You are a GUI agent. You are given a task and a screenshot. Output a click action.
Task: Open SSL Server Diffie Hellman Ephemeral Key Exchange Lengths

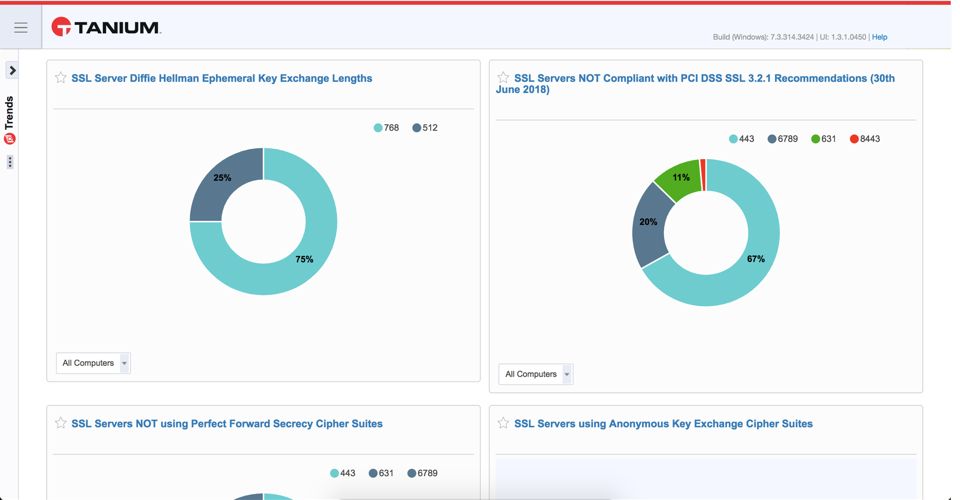tap(222, 78)
